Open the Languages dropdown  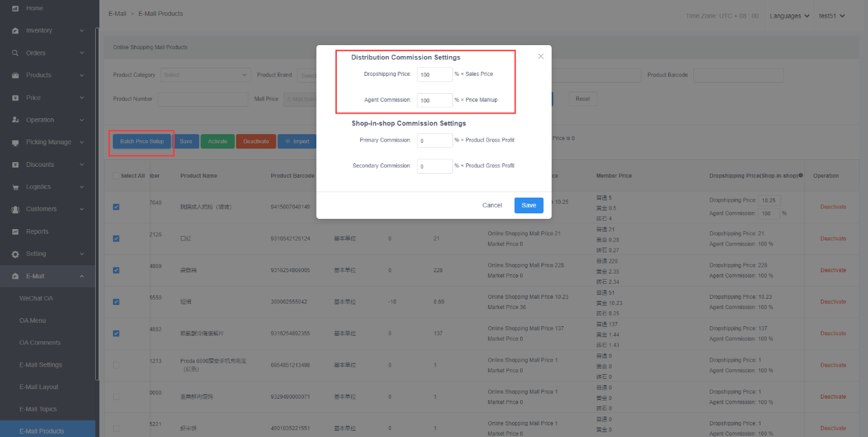point(789,16)
